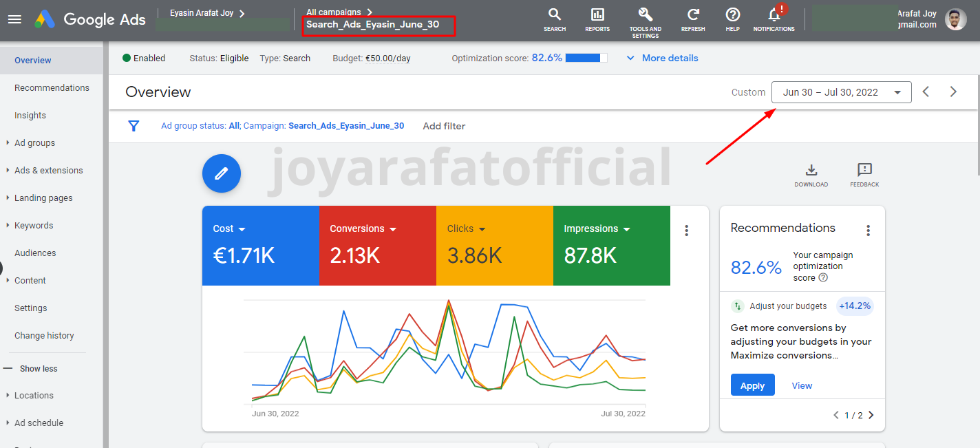
Task: Click the 82.6% optimization score in status bar
Action: [547, 58]
